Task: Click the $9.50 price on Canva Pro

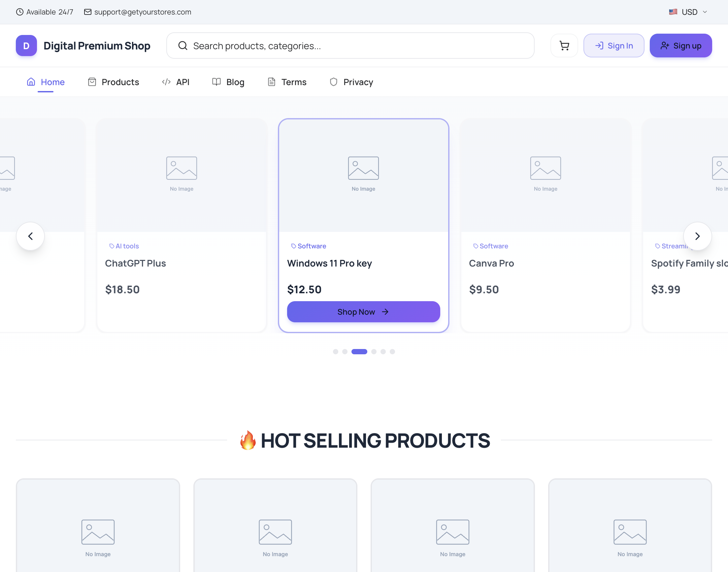Action: (484, 290)
